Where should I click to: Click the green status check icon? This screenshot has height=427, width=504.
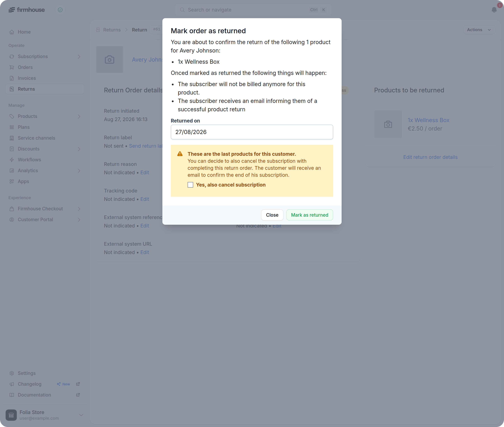point(60,10)
